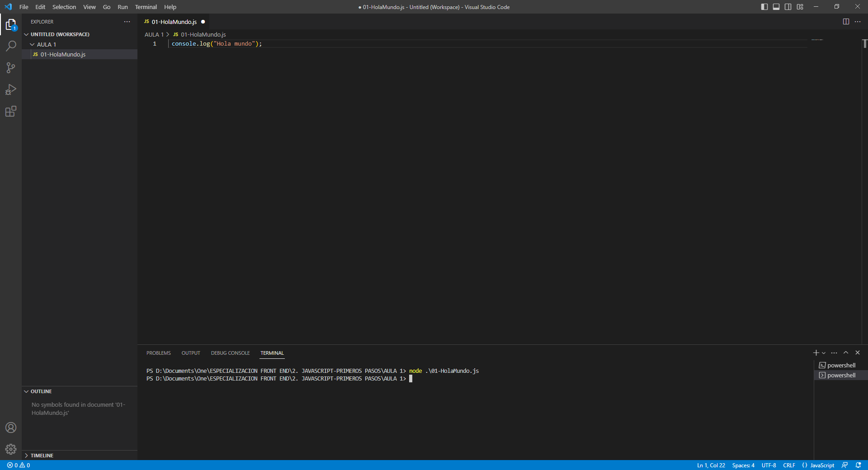Click the VS Code logo icon
The height and width of the screenshot is (470, 868).
(x=8, y=7)
